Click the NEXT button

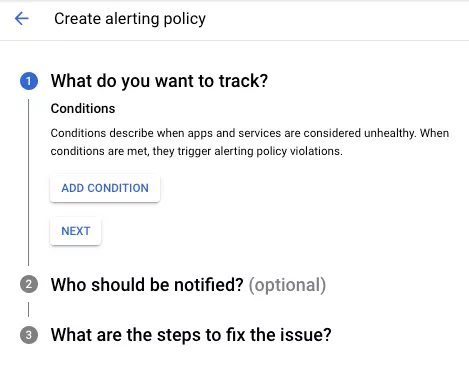76,231
